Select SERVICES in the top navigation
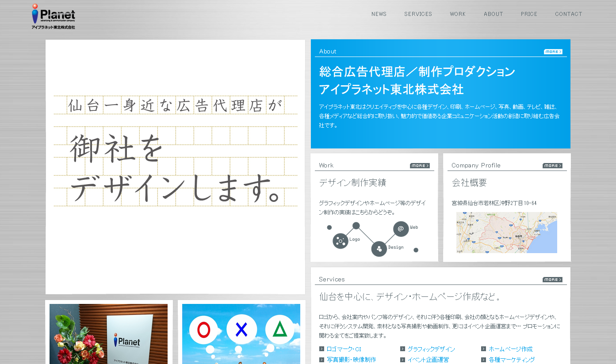The width and height of the screenshot is (616, 364). (x=418, y=14)
